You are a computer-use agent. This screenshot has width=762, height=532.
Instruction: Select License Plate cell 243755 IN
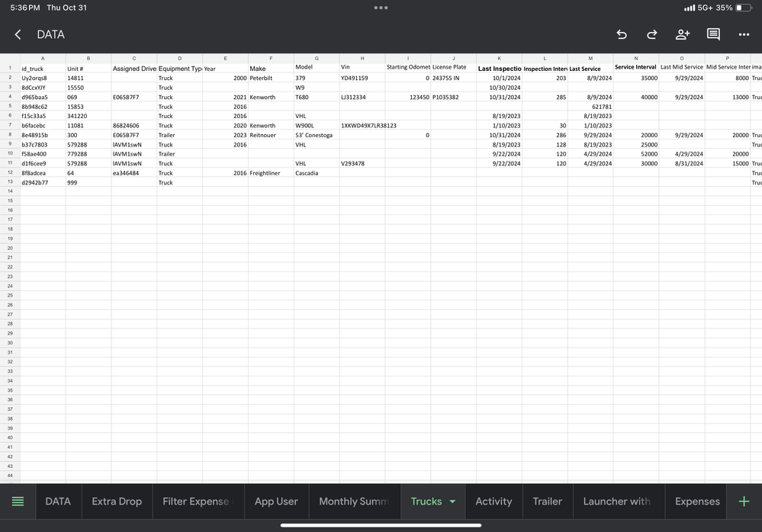point(453,79)
